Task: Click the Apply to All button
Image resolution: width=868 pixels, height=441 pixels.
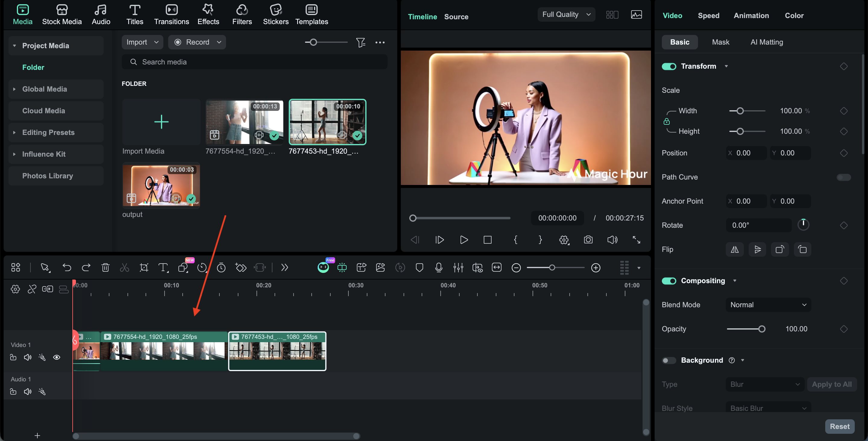Action: click(x=832, y=384)
